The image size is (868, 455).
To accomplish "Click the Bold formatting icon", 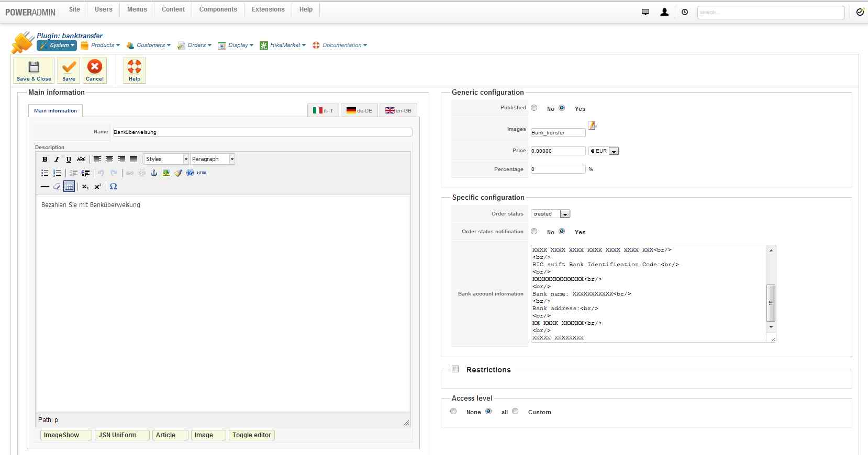I will [x=45, y=159].
